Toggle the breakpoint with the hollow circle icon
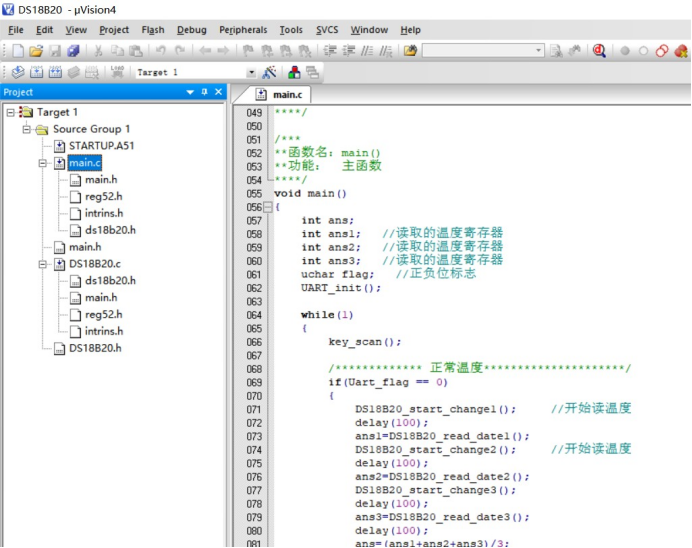692x548 pixels. pyautogui.click(x=643, y=51)
